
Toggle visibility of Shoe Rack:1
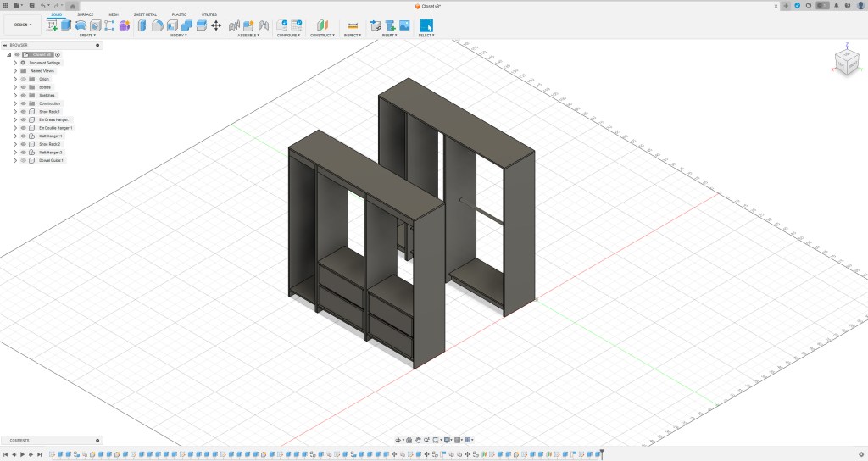click(23, 112)
